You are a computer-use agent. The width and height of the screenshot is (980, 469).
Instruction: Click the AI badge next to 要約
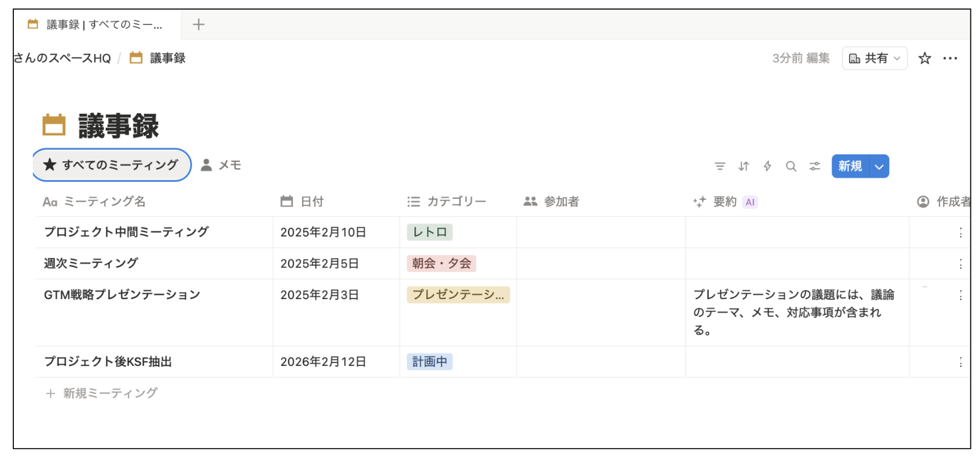(750, 202)
